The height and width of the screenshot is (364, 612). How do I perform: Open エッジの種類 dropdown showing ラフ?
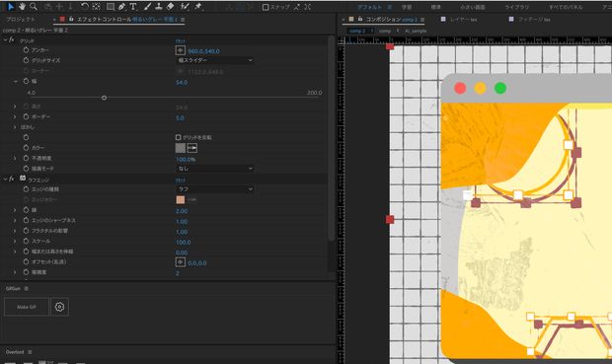click(215, 189)
